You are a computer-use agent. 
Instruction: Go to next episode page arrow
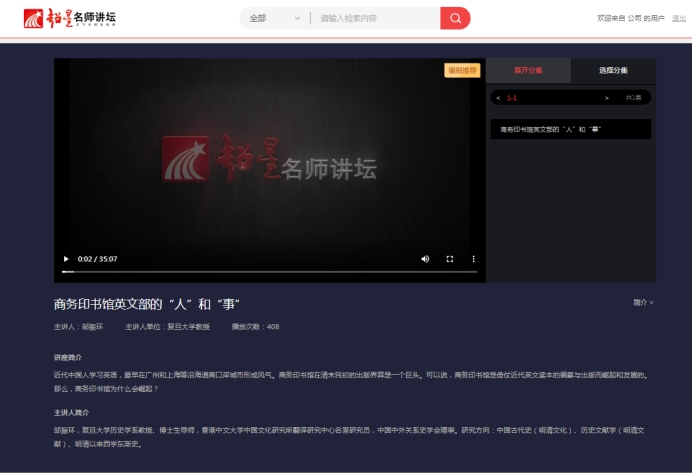606,98
